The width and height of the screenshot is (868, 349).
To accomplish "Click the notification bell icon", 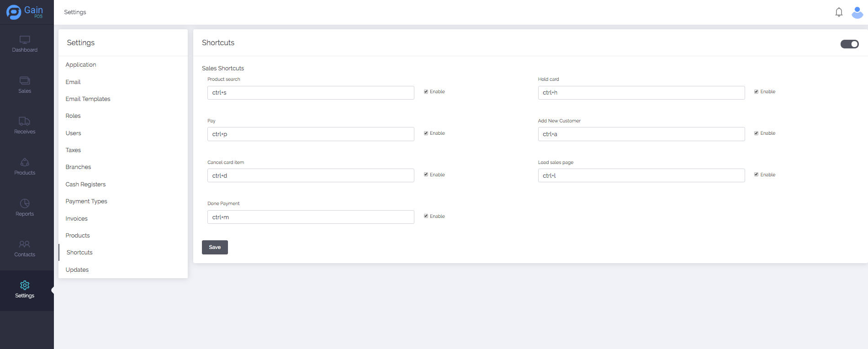I will pyautogui.click(x=839, y=12).
